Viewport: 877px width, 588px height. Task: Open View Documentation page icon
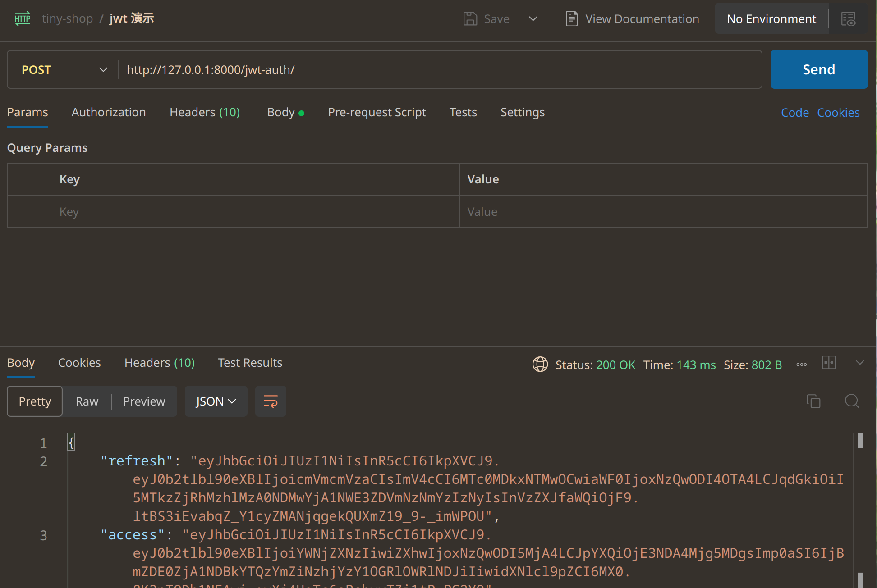pyautogui.click(x=571, y=19)
